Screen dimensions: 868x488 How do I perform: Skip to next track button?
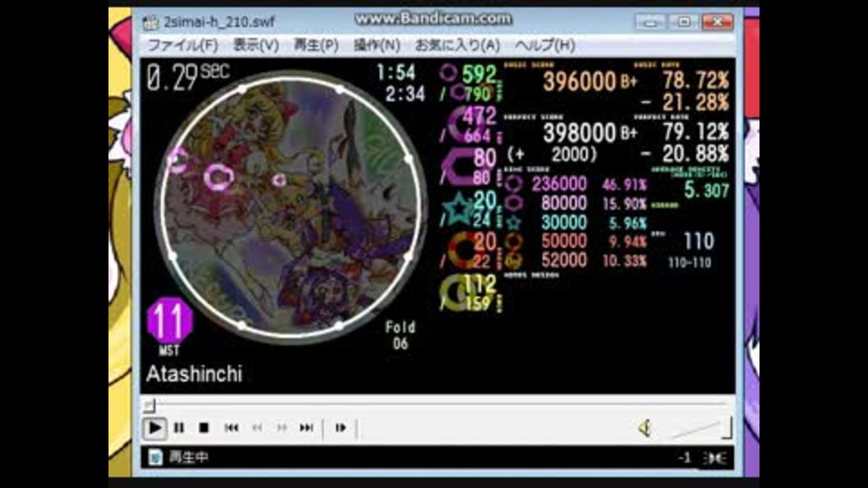click(307, 427)
